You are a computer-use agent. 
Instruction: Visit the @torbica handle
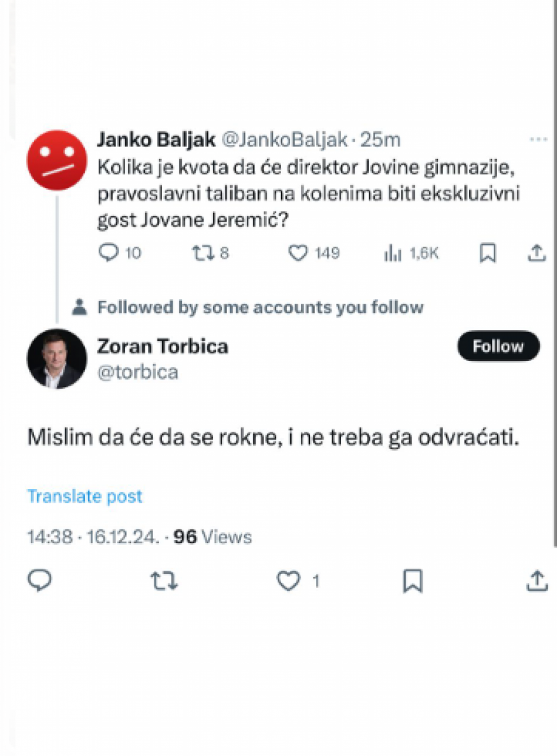point(137,372)
